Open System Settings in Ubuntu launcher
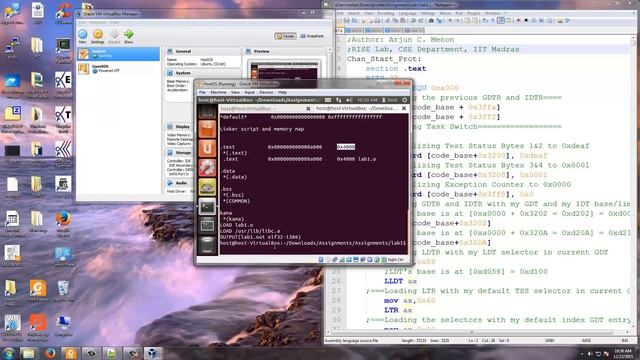This screenshot has height=360, width=640. (x=207, y=167)
